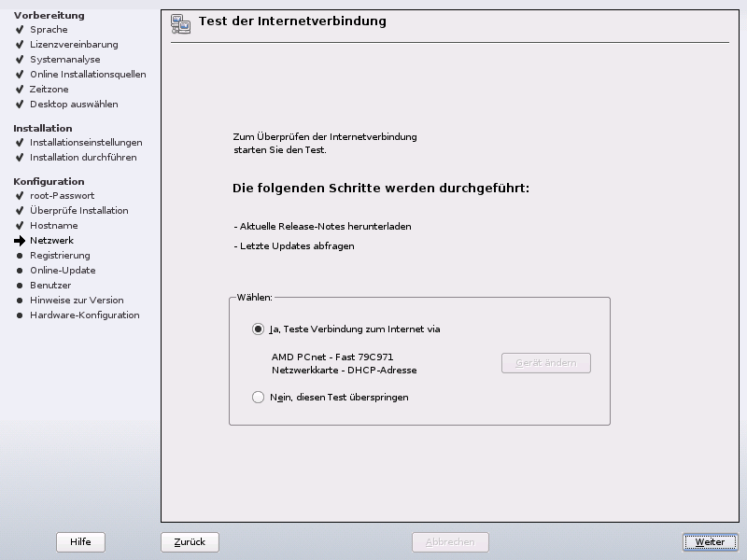
Task: Click checkmark icon beside Sprache
Action: click(20, 30)
